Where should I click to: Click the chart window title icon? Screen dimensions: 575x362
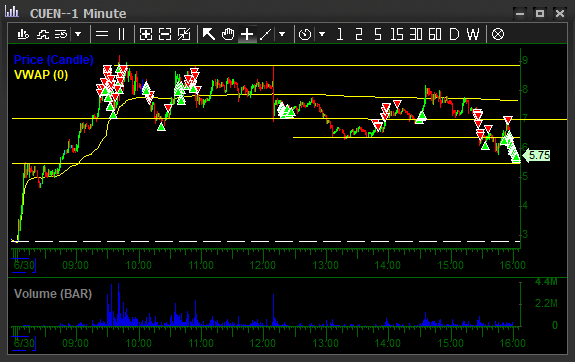[x=12, y=11]
